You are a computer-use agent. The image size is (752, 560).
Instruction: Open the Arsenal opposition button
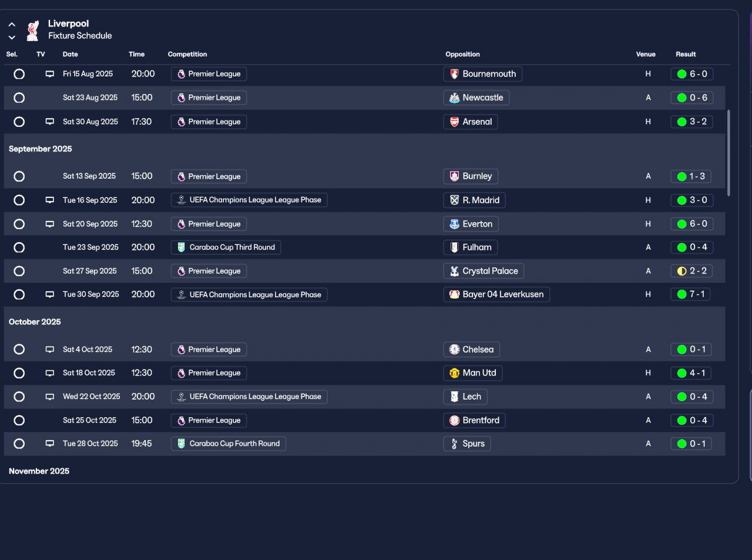(471, 122)
